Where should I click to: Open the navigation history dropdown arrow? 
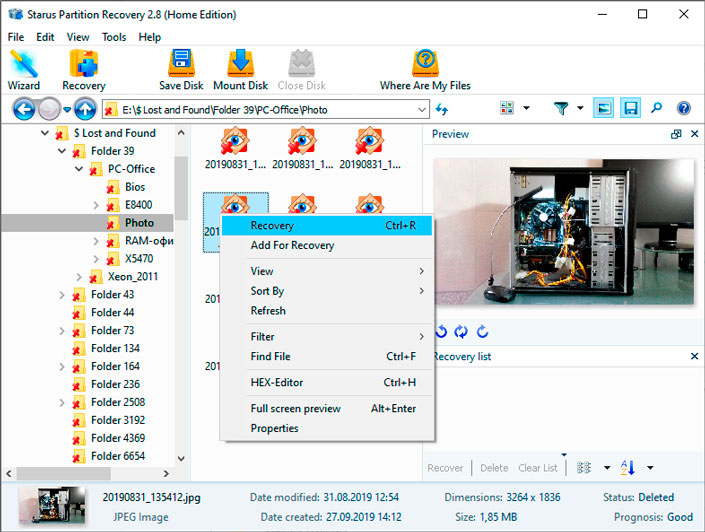pos(67,109)
